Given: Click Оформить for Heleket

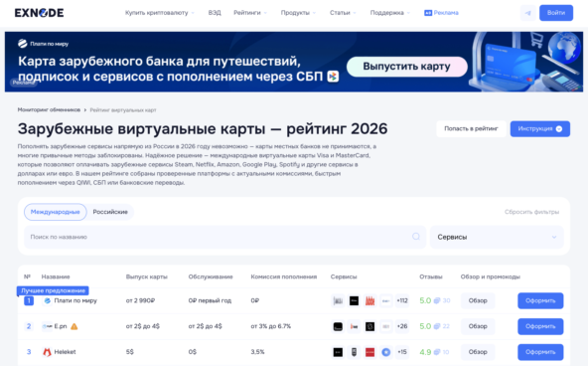Looking at the screenshot, I should point(540,352).
